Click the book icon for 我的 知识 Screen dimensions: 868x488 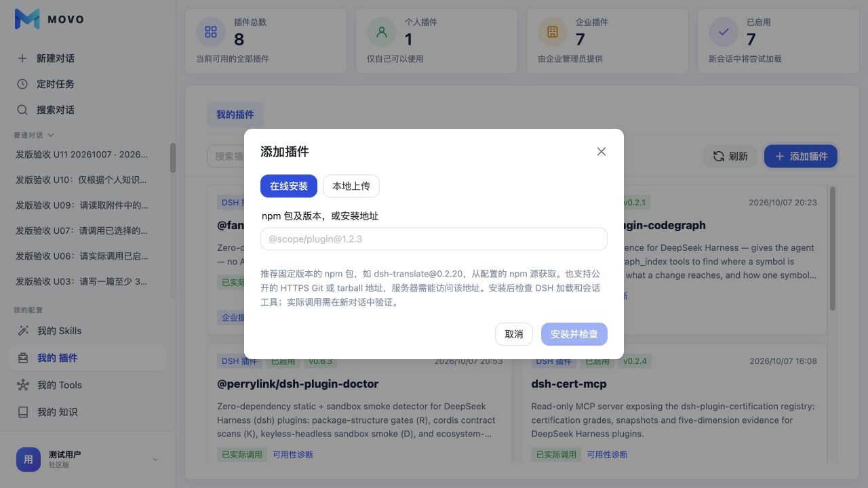(23, 412)
